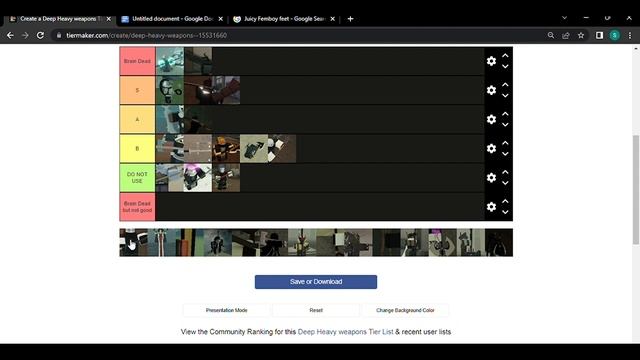Select first weapon image in Brain Dead tier
The image size is (640, 360).
coord(170,61)
